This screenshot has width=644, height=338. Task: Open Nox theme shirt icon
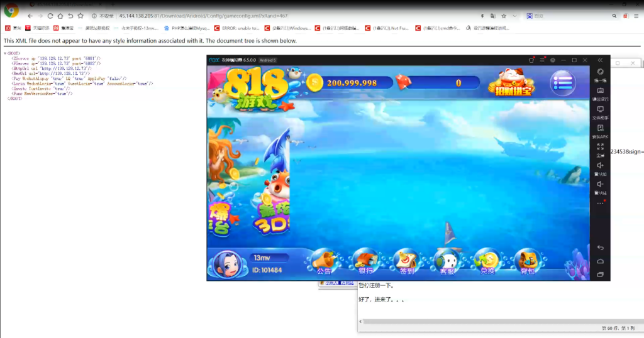coord(531,60)
